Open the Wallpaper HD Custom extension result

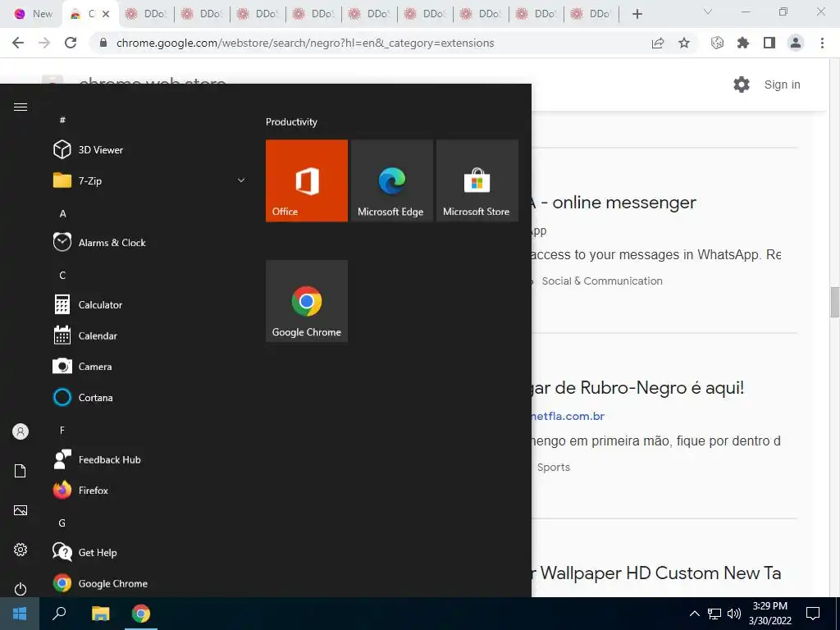(656, 573)
